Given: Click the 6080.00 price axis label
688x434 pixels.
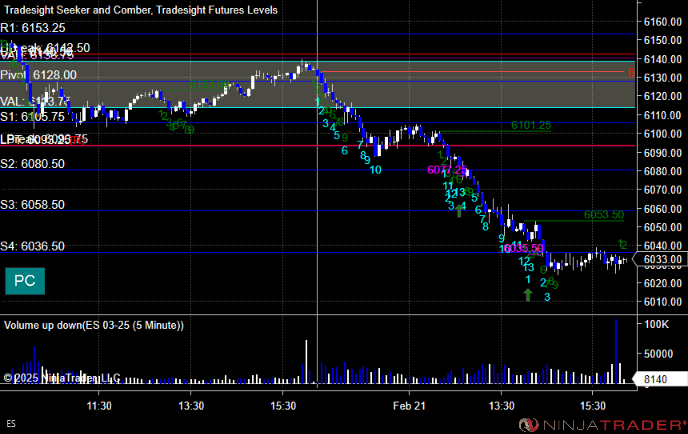Looking at the screenshot, I should (663, 171).
